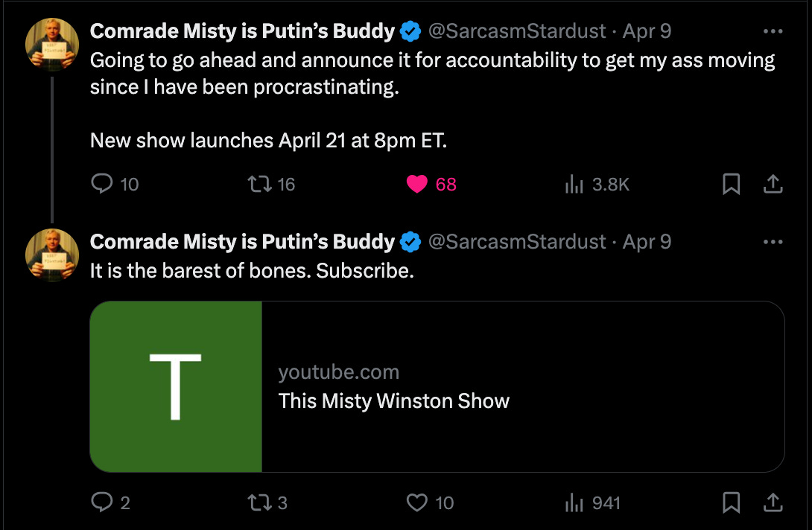Unlike the tweet with 68 likes
812x530 pixels.
(416, 184)
